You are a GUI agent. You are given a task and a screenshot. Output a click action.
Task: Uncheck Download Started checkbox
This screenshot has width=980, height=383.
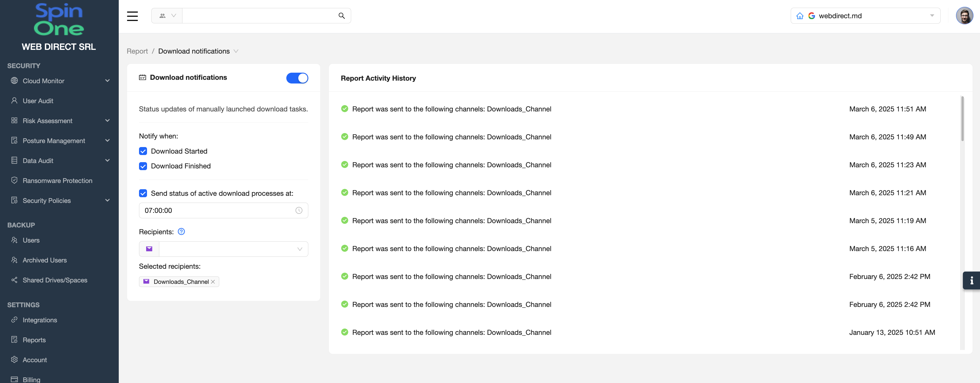click(143, 151)
